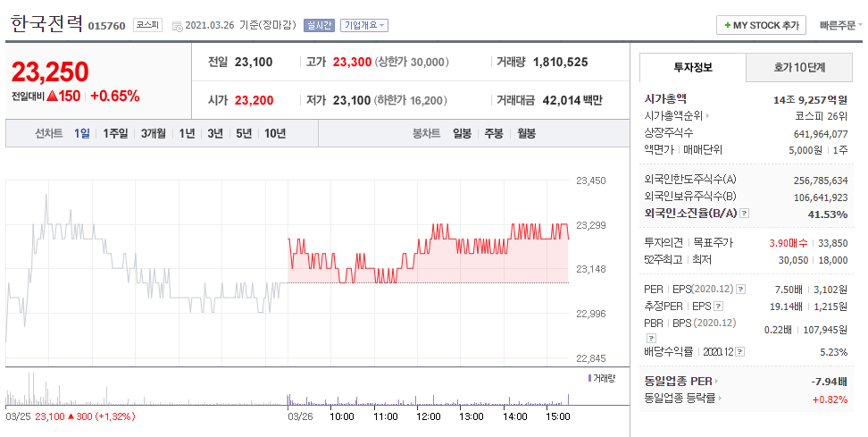Click the 실시간 button
This screenshot has height=437, width=868.
point(319,26)
